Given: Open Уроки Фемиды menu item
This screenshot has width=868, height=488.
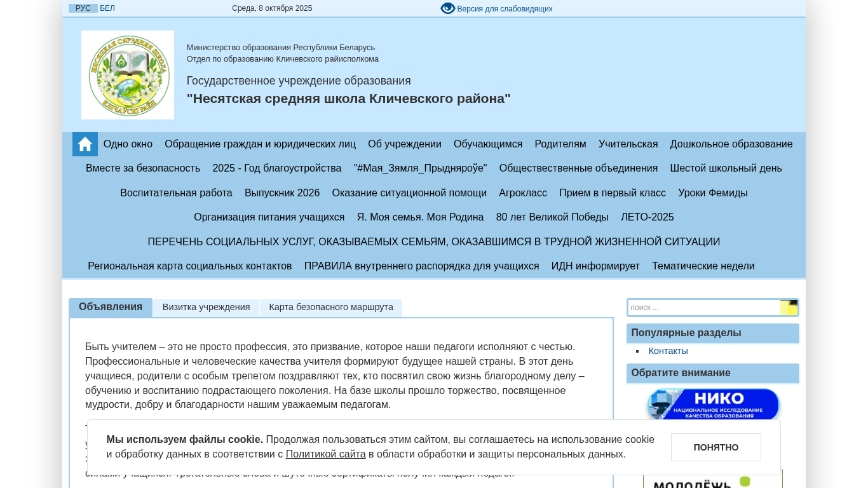Looking at the screenshot, I should 713,193.
